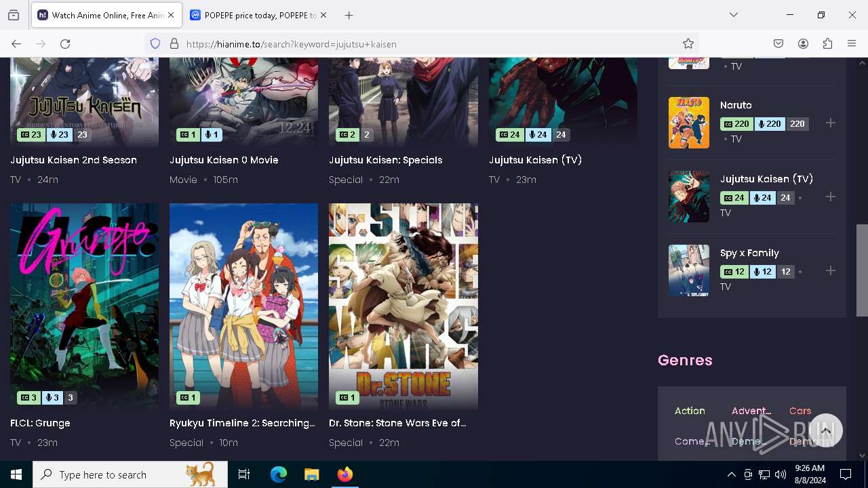
Task: Open the Firefox application menu
Action: (x=852, y=44)
